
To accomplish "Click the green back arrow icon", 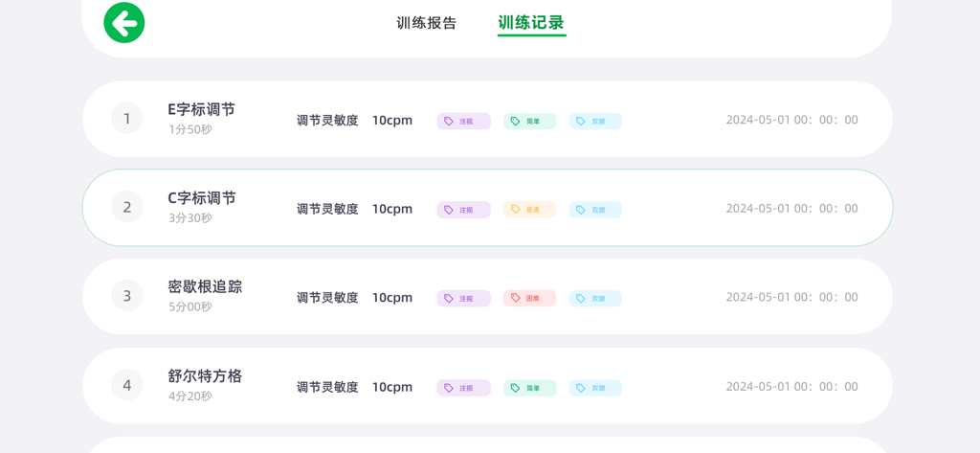I will coord(124,23).
